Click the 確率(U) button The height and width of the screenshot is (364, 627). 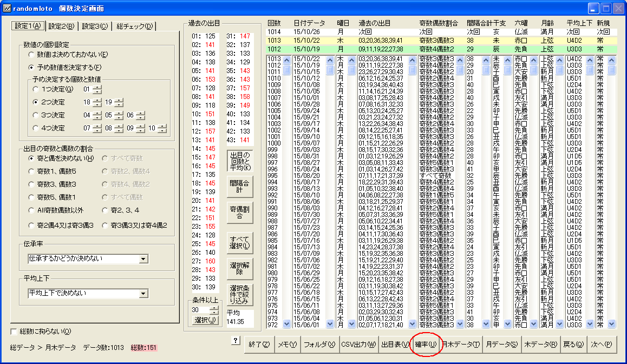click(426, 345)
